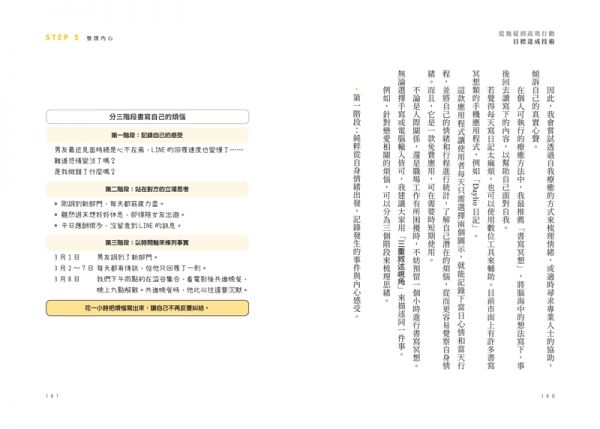
Task: Click page number 161
Action: click(x=52, y=396)
